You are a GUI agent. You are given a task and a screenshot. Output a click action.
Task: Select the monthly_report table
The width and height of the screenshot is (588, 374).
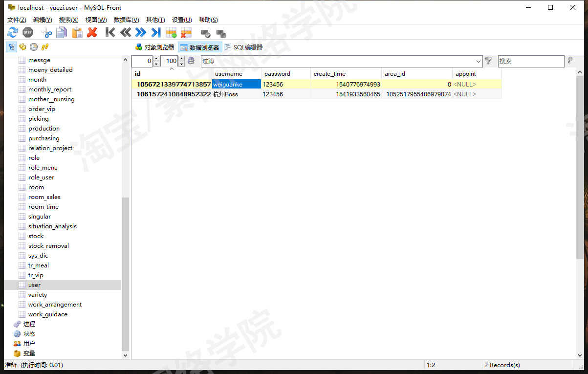[50, 89]
